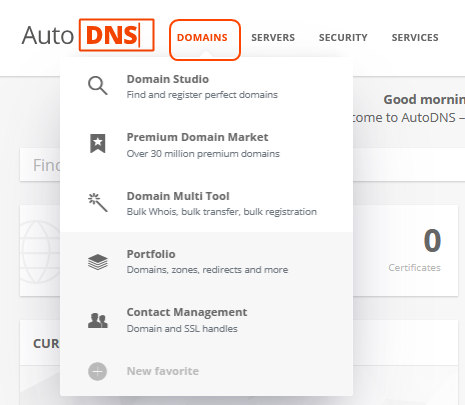The width and height of the screenshot is (465, 405).
Task: Click 'Find and register perfect domains' text
Action: coord(202,95)
